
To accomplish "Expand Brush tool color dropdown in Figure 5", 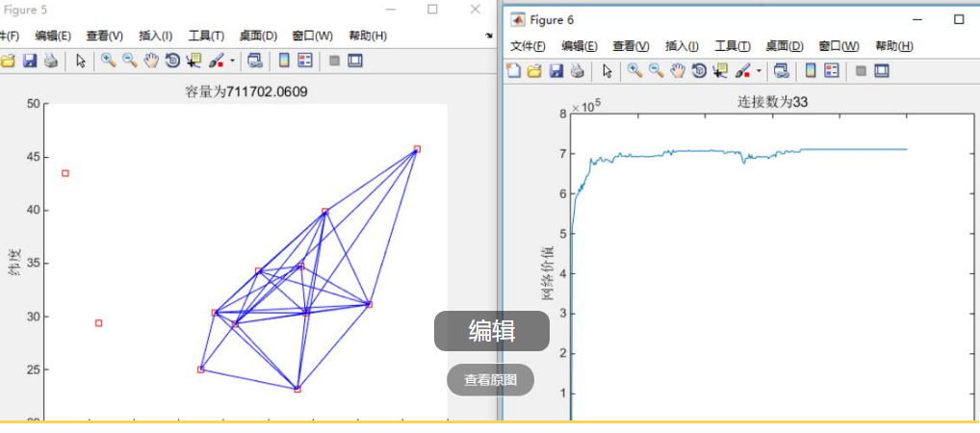I will tap(232, 62).
